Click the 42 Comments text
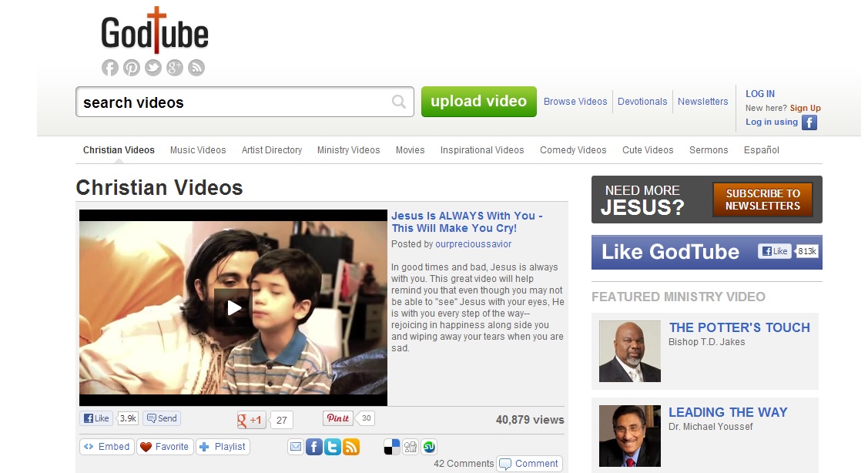 (464, 464)
